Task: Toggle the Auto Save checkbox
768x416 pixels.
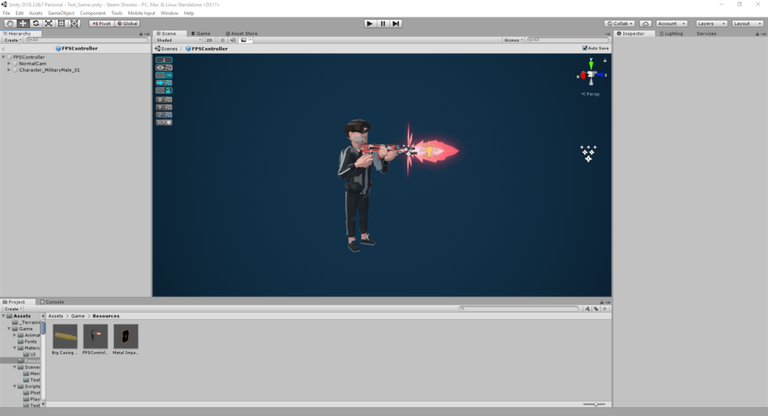Action: 585,48
